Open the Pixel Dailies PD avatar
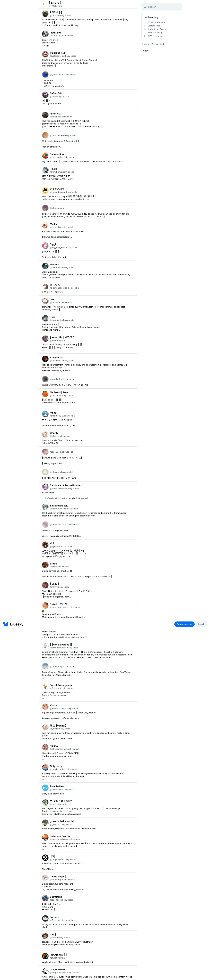The width and height of the screenshot is (210, 980). coord(45,787)
